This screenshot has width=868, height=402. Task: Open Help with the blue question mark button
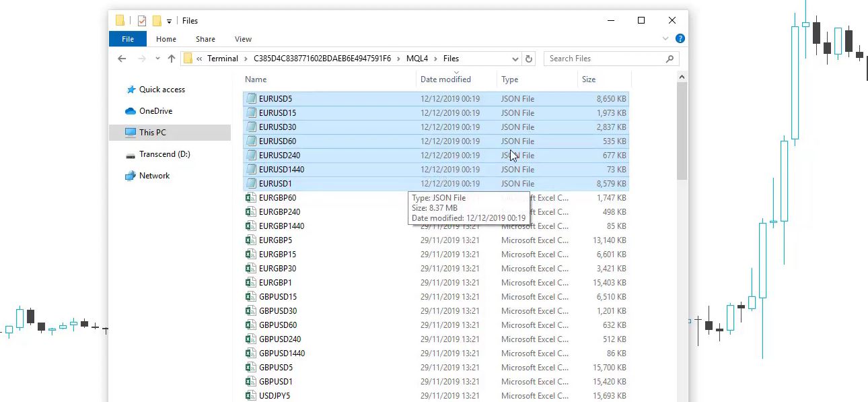[680, 38]
